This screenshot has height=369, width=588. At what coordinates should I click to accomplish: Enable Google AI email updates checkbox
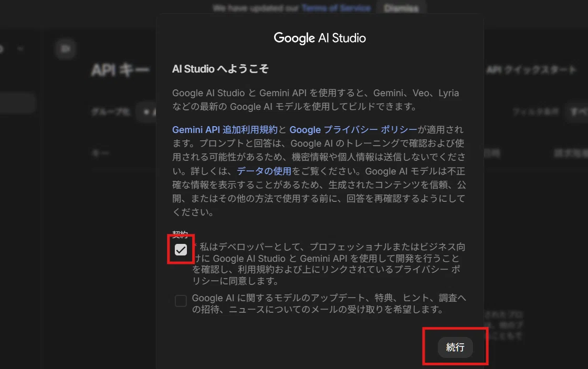(x=181, y=301)
